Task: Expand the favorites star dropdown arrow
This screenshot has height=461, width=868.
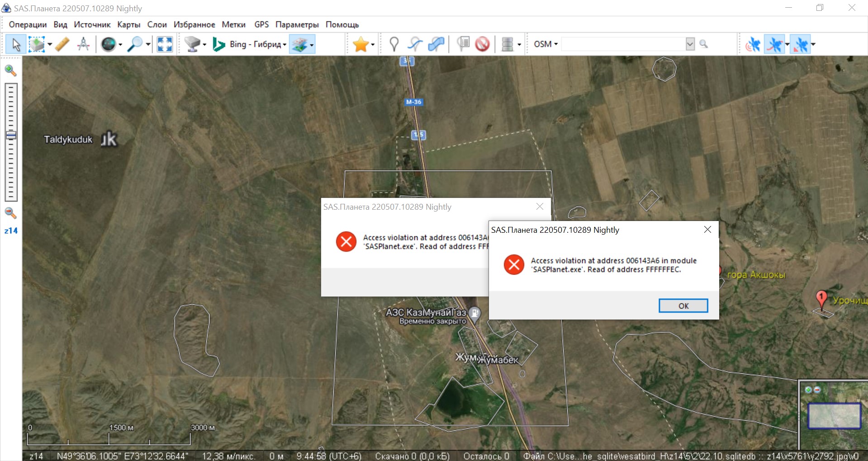Action: [373, 44]
